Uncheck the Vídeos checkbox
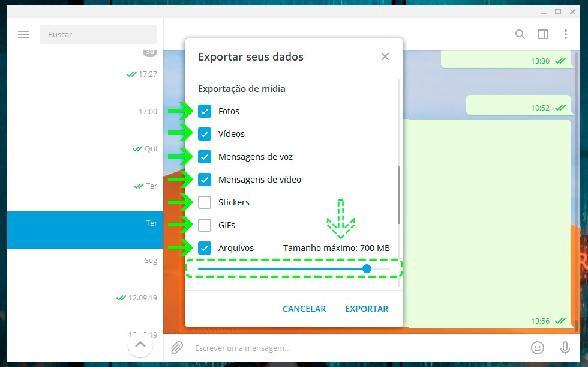The height and width of the screenshot is (367, 588). [205, 134]
